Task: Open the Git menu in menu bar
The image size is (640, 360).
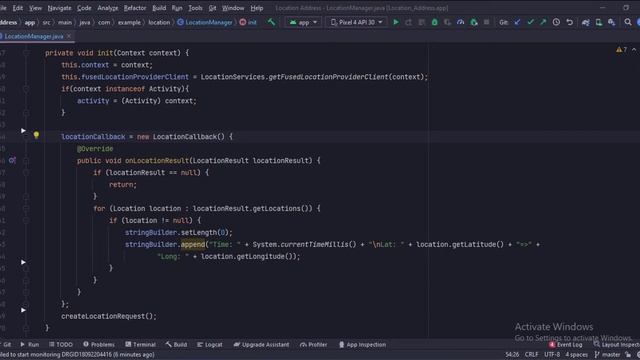Action: [x=212, y=8]
